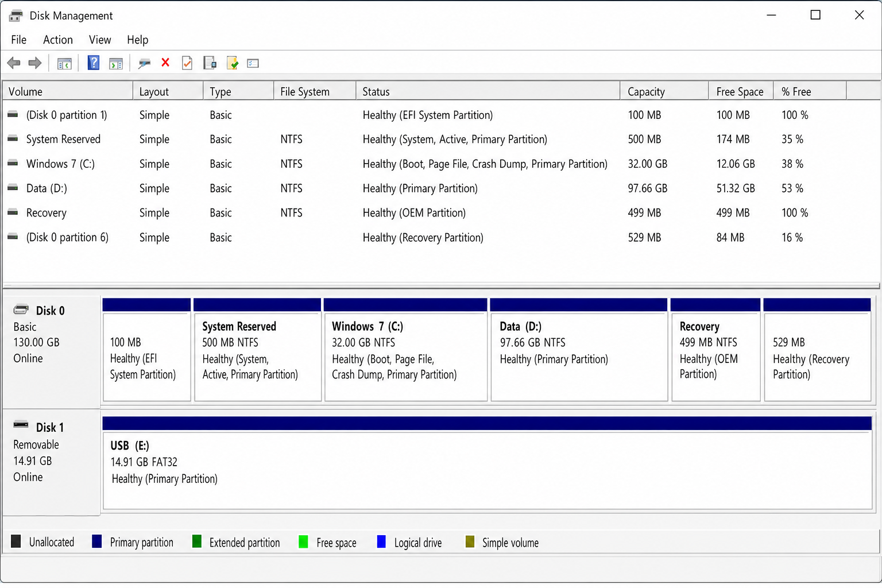Click the "174 MB" free space cell
Screen dimensions: 882x588
[x=733, y=139]
